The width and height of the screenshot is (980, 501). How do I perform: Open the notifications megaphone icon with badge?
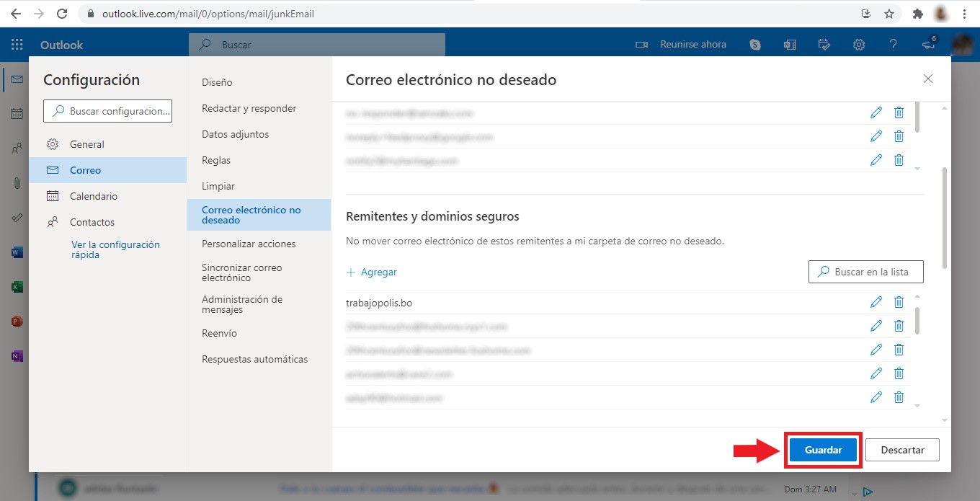click(930, 43)
